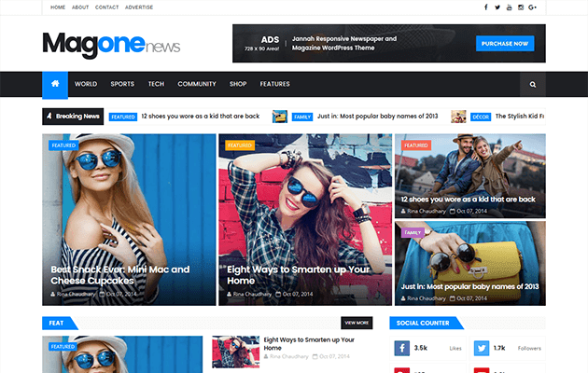Click the handbag thumbnail in ticker

tap(280, 117)
